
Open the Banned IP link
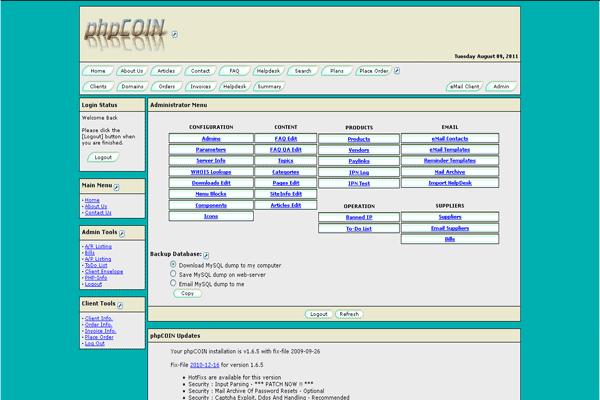pos(359,217)
